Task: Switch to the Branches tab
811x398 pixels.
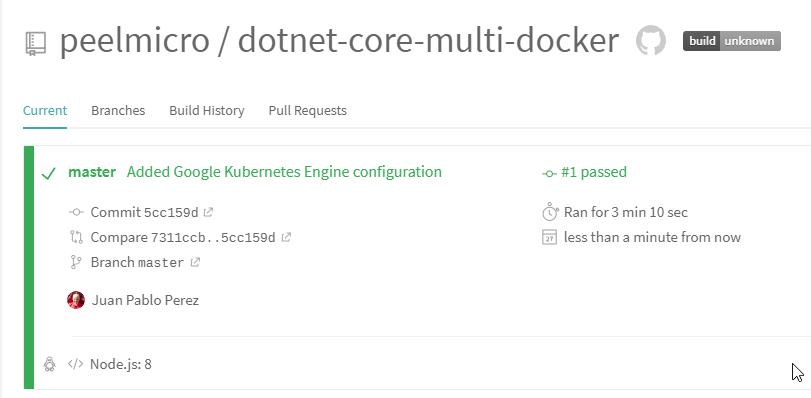Action: tap(118, 110)
